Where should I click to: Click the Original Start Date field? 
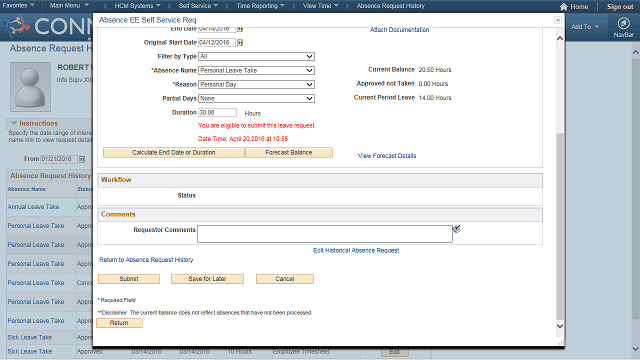pos(217,42)
